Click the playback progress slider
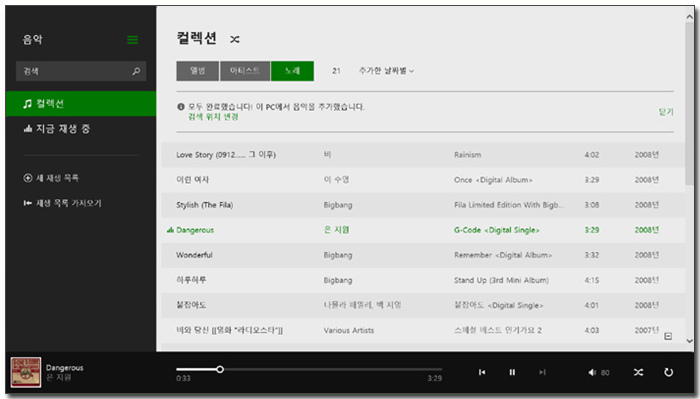Screen dimensions: 700x399 tap(309, 370)
